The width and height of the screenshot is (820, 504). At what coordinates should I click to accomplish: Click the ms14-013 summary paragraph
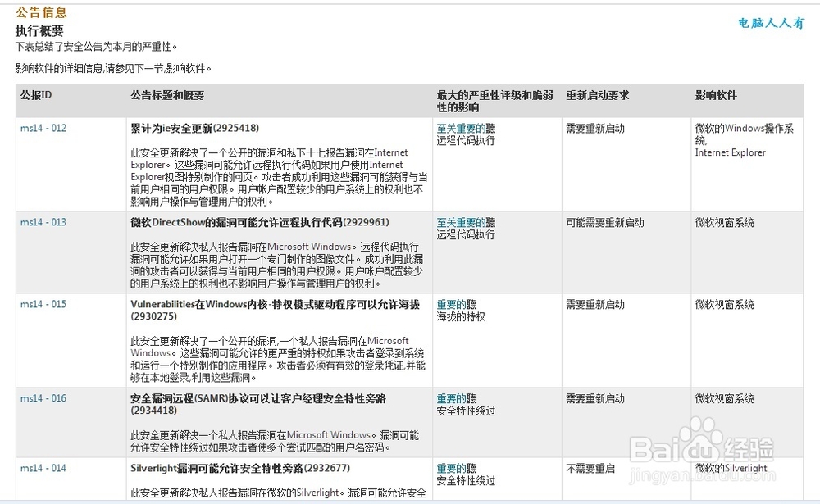[276, 265]
